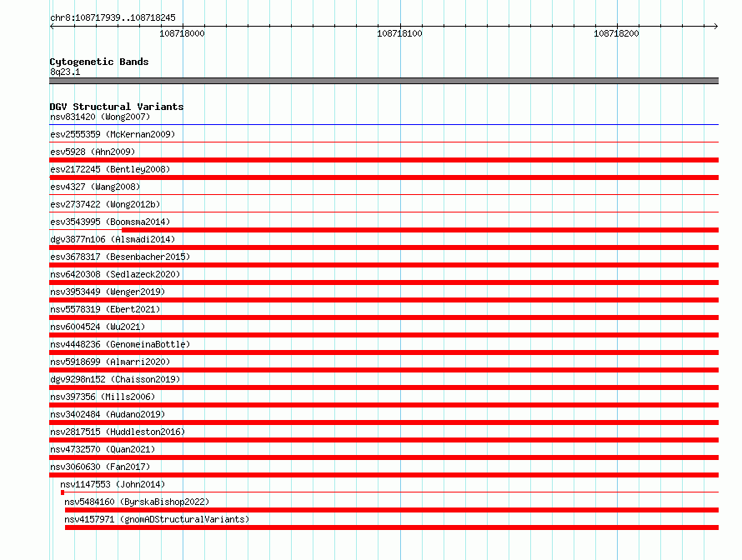Click the 108718200 ruler position label
The height and width of the screenshot is (560, 742).
[x=616, y=33]
